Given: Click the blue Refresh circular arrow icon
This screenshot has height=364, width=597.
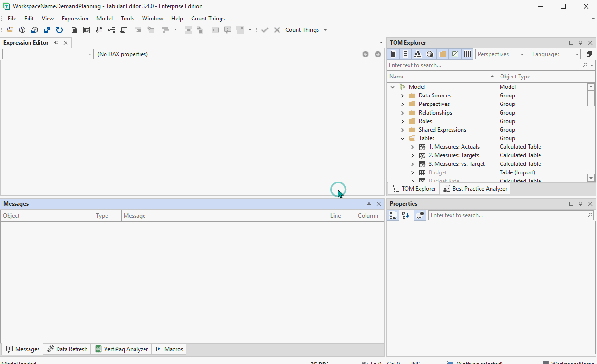Looking at the screenshot, I should [x=59, y=30].
